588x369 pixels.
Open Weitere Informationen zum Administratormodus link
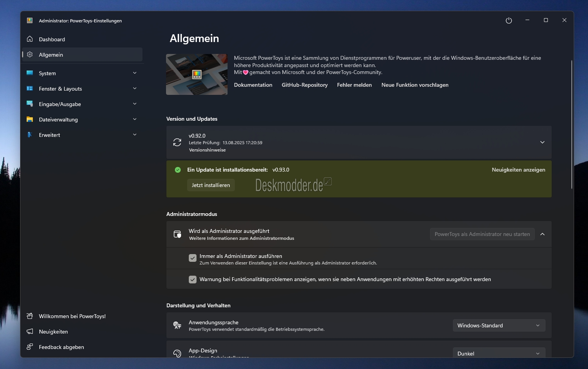[242, 238]
